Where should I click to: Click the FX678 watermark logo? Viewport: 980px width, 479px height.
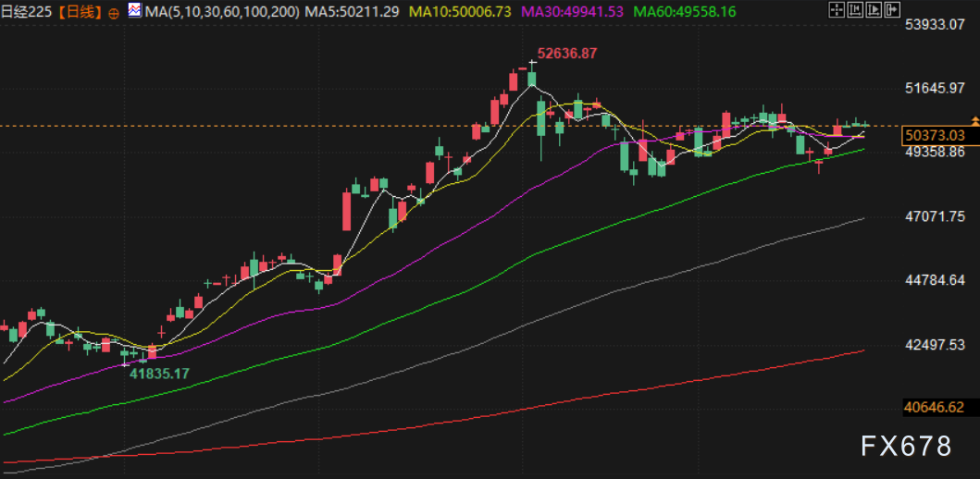[905, 447]
